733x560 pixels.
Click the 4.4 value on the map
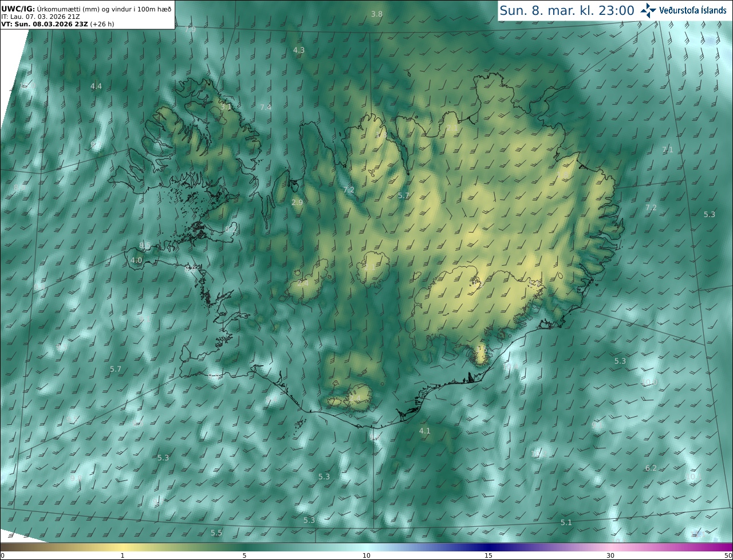click(x=96, y=86)
